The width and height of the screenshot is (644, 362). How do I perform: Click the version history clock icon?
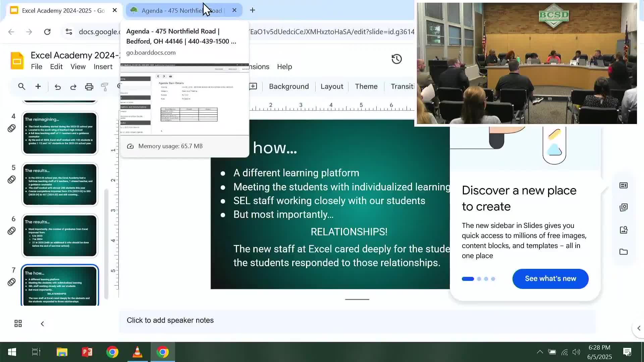click(396, 59)
